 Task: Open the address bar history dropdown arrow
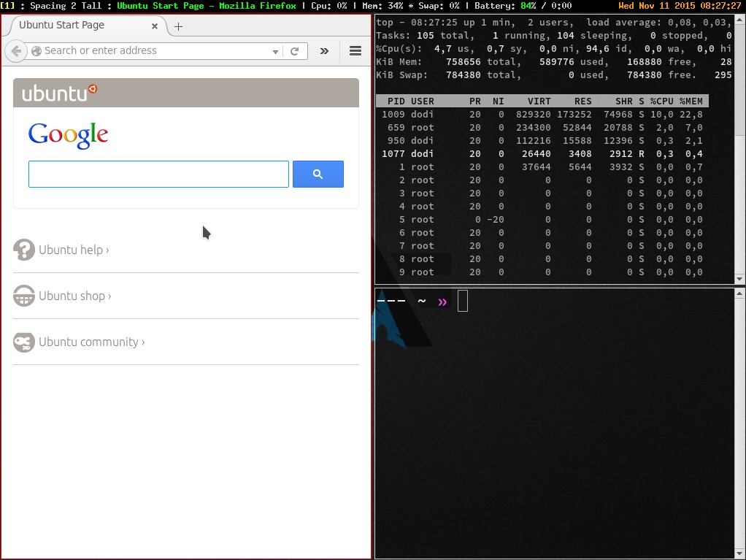[275, 51]
